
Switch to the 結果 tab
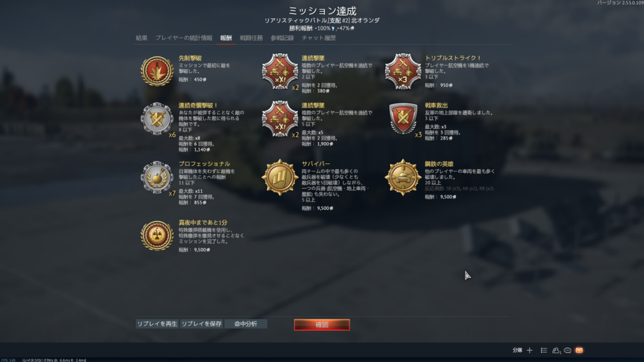[x=142, y=38]
